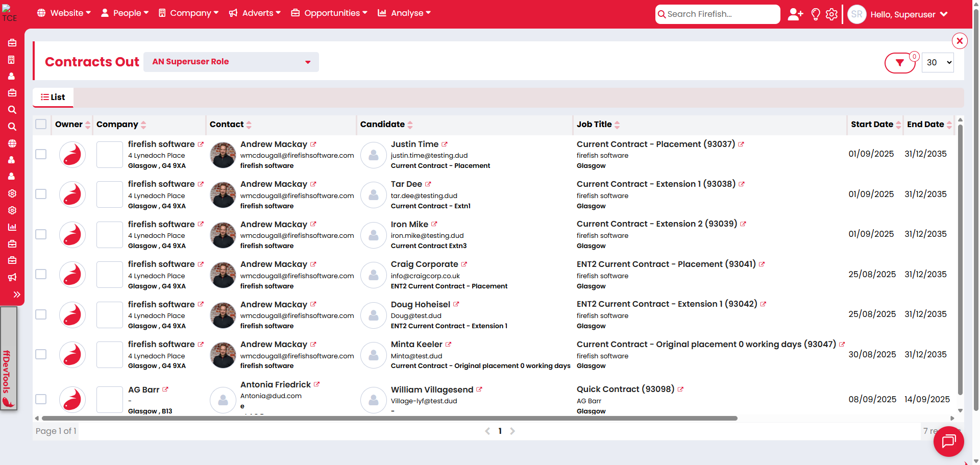
Task: Tick the checkbox for Doug Hoheisel row
Action: [x=41, y=314]
